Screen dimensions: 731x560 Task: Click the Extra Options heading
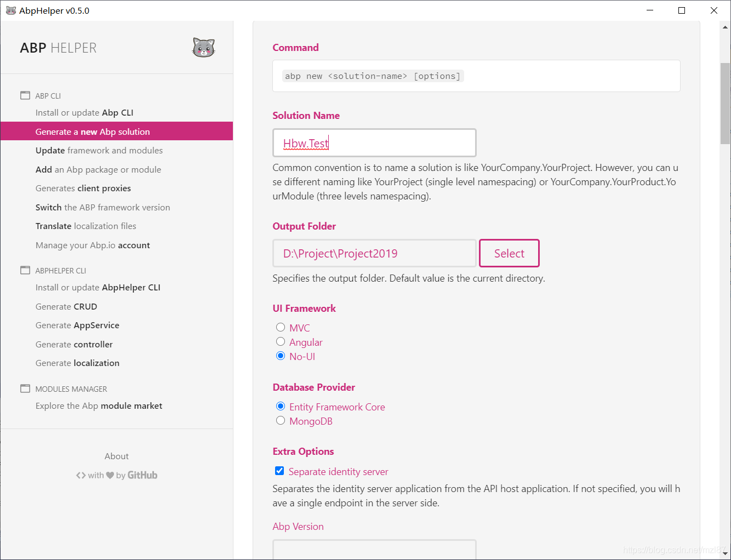point(303,451)
